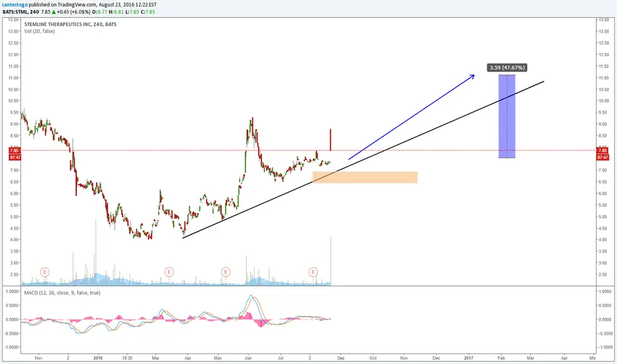
Task: Click the Jun label on time axis
Action: (248, 358)
